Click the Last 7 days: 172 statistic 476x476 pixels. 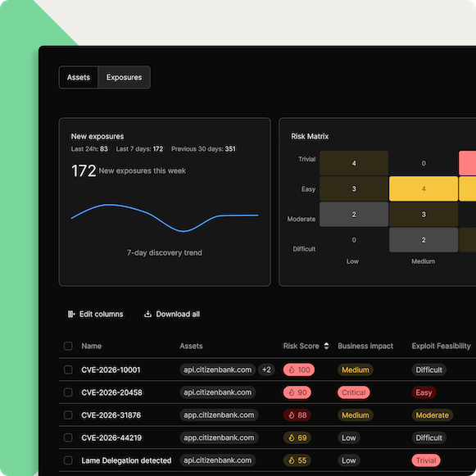click(139, 149)
